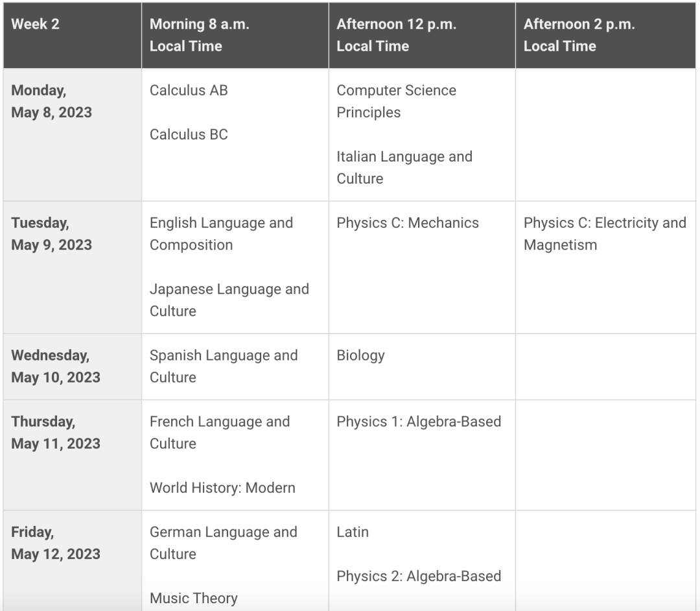Image resolution: width=700 pixels, height=611 pixels.
Task: Click English Language and Composition
Action: tap(221, 234)
